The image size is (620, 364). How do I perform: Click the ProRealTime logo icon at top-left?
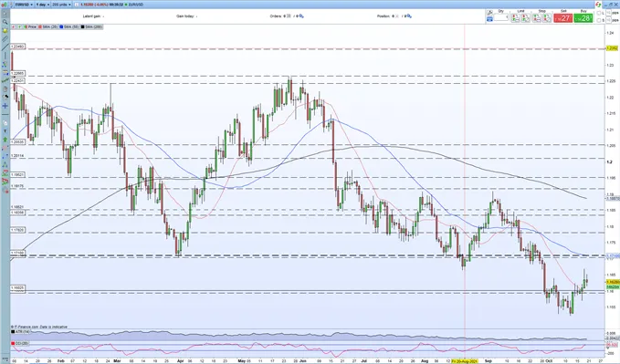point(4,5)
